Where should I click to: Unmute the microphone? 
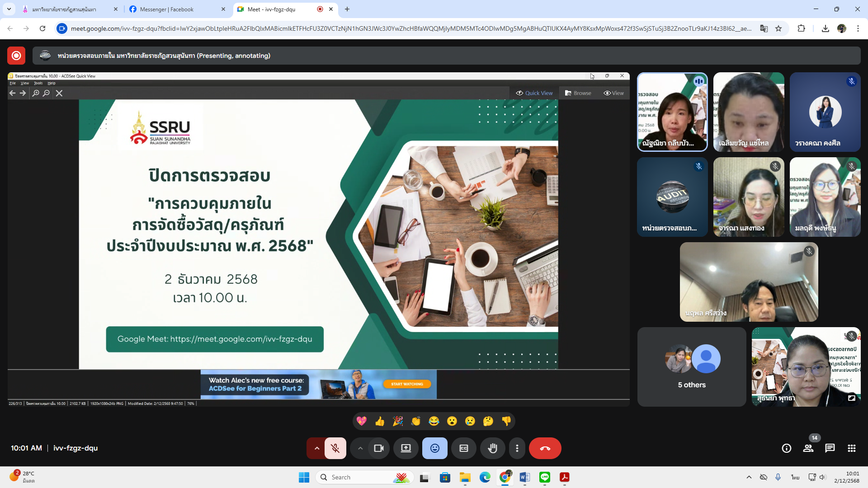(x=335, y=448)
